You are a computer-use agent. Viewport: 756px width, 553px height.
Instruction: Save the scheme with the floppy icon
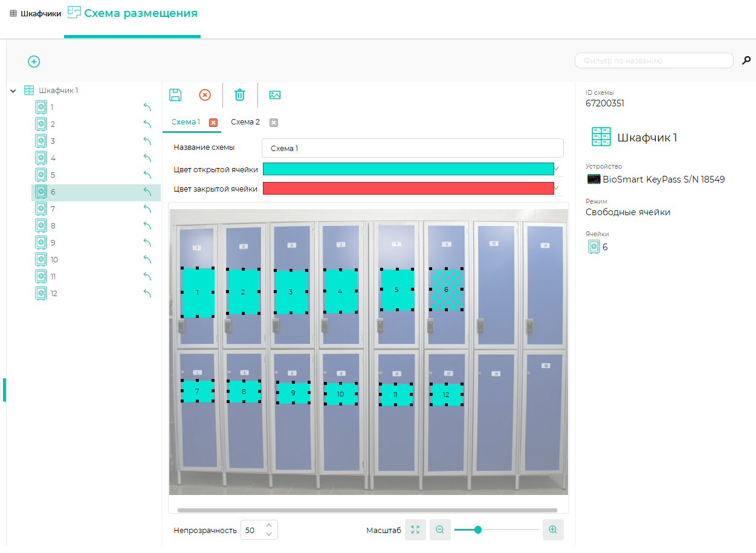(x=175, y=95)
